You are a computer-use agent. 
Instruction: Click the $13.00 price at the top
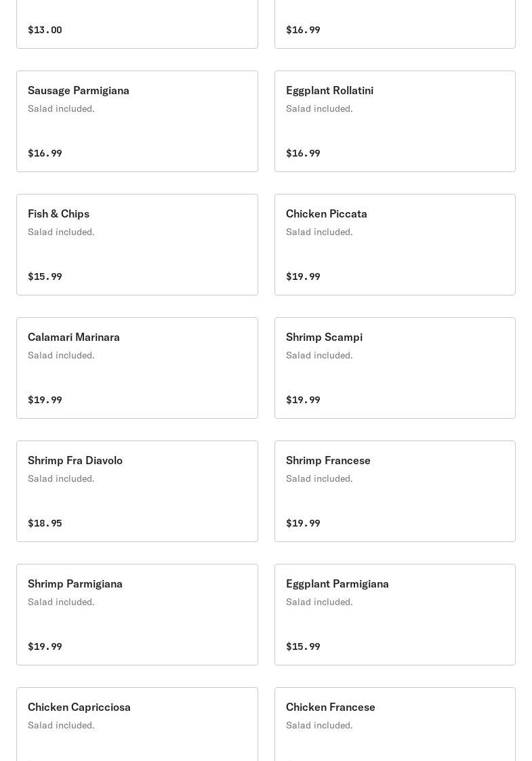point(45,30)
